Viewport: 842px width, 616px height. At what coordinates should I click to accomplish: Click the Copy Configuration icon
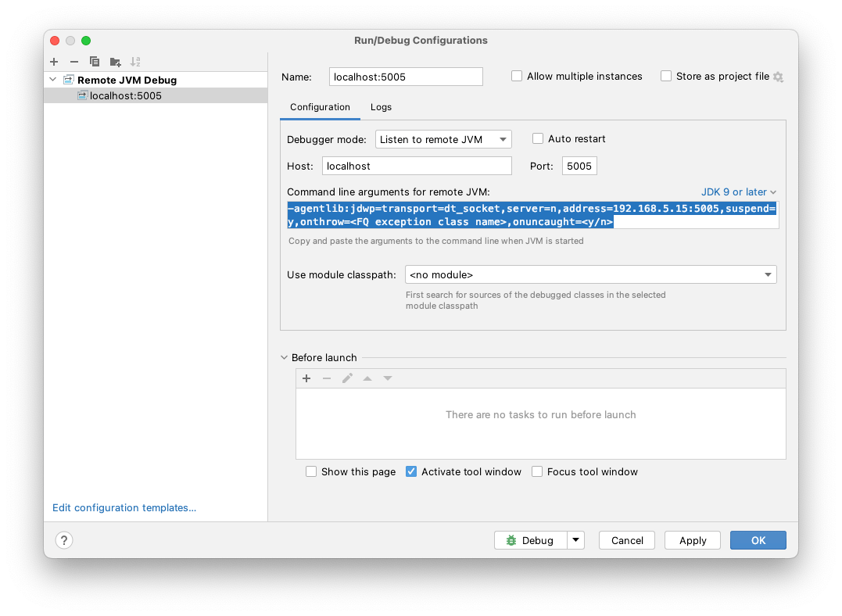pyautogui.click(x=95, y=62)
